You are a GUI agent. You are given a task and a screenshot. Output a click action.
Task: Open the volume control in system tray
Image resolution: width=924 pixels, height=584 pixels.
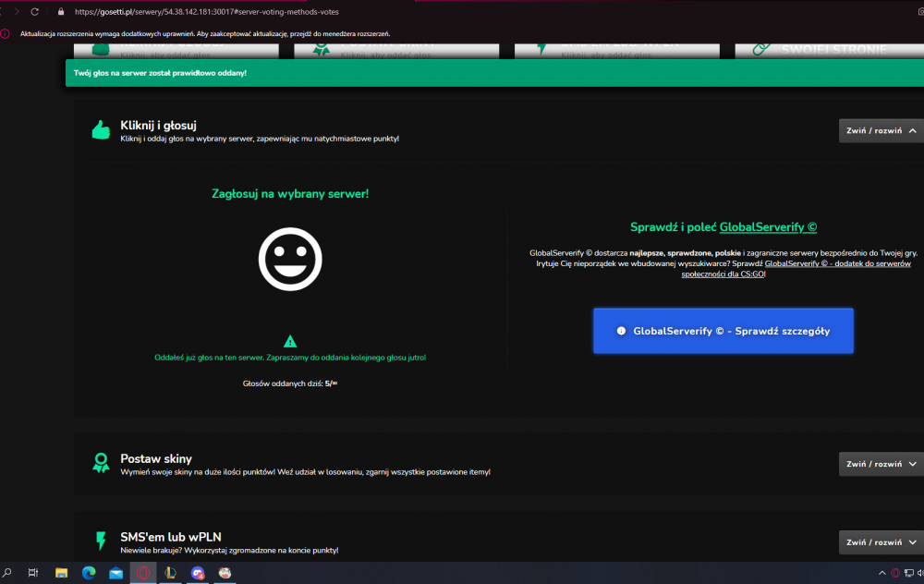[x=920, y=573]
